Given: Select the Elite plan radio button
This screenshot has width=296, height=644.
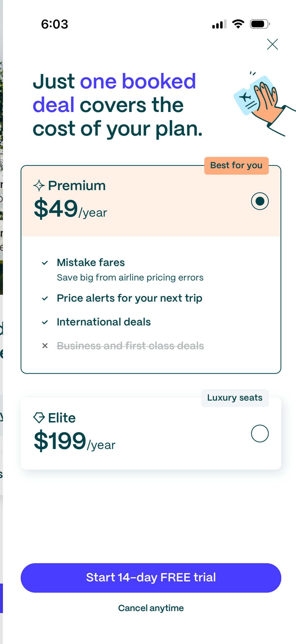Looking at the screenshot, I should pyautogui.click(x=260, y=434).
